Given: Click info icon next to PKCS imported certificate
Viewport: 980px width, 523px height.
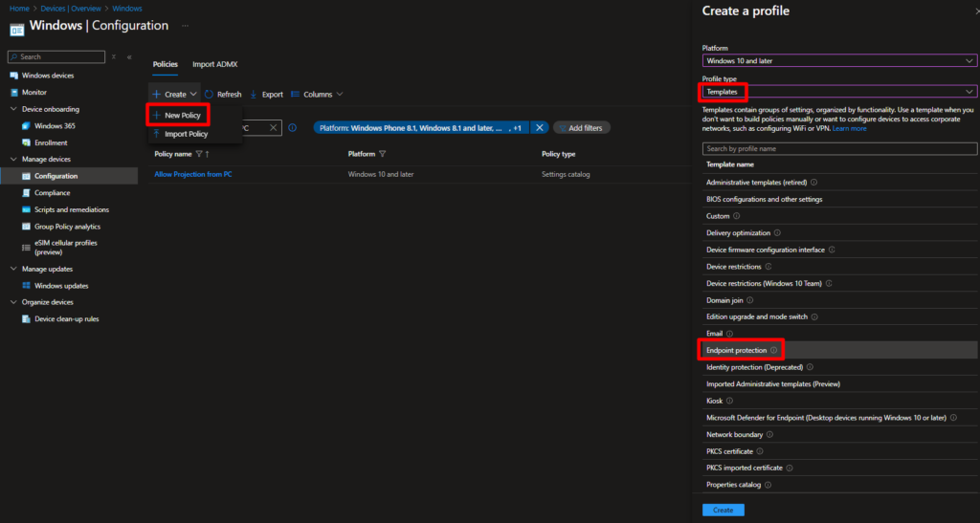Looking at the screenshot, I should [790, 469].
